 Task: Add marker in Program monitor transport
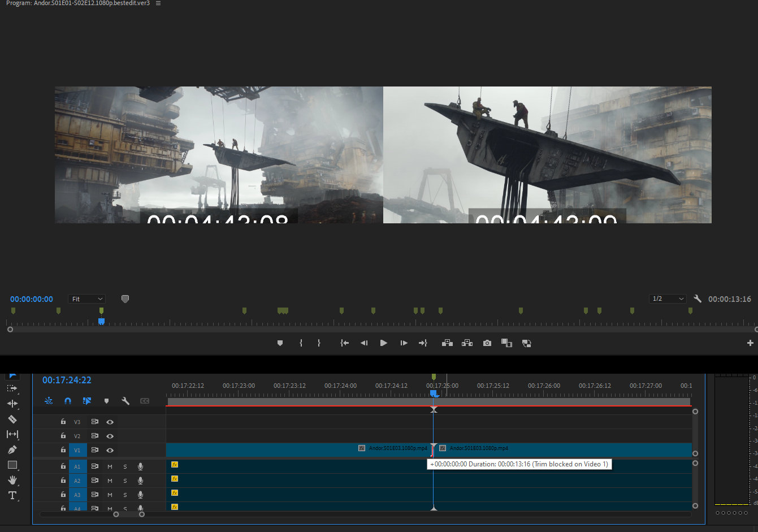(x=280, y=343)
